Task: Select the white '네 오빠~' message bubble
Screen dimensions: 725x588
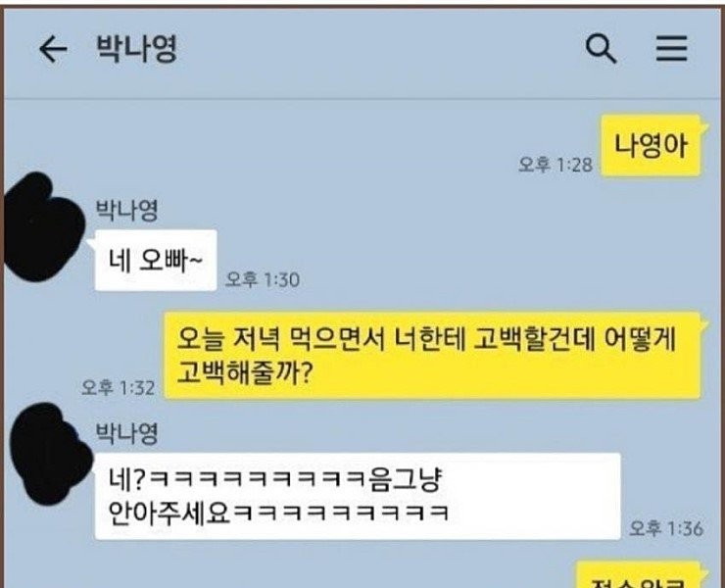Action: tap(156, 260)
